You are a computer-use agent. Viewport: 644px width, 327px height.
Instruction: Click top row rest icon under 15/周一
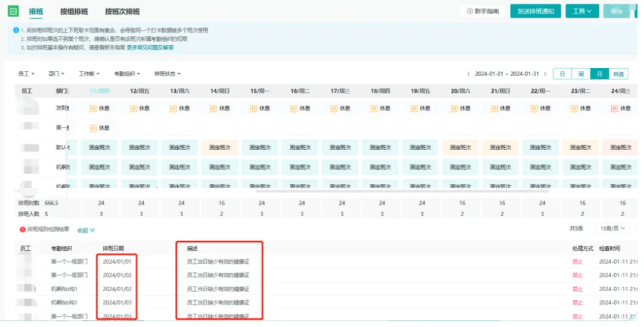(x=253, y=108)
